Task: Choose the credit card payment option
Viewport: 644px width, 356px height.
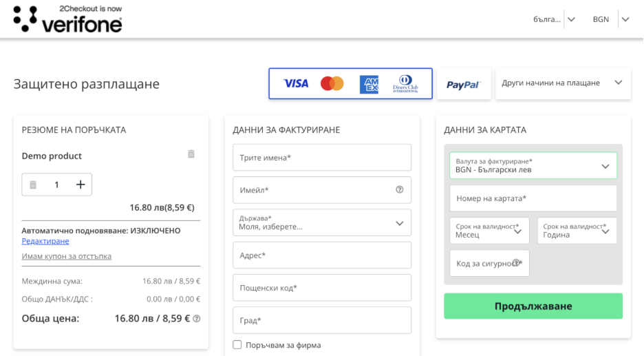Action: [350, 84]
